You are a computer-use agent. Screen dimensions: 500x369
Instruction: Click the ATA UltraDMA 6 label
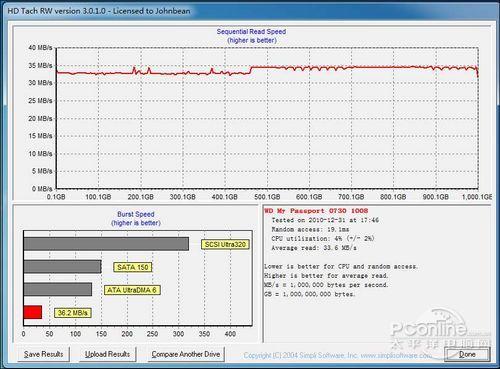(x=132, y=290)
